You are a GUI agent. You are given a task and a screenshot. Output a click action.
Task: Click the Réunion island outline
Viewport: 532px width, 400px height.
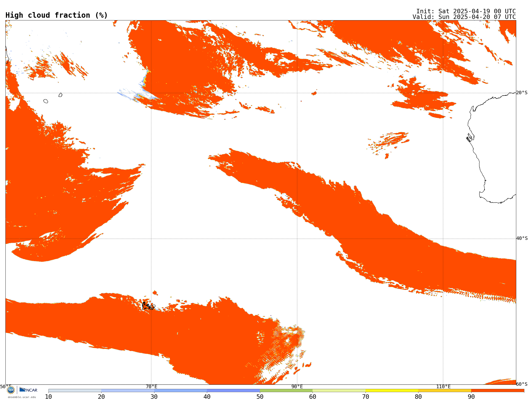[x=46, y=101]
